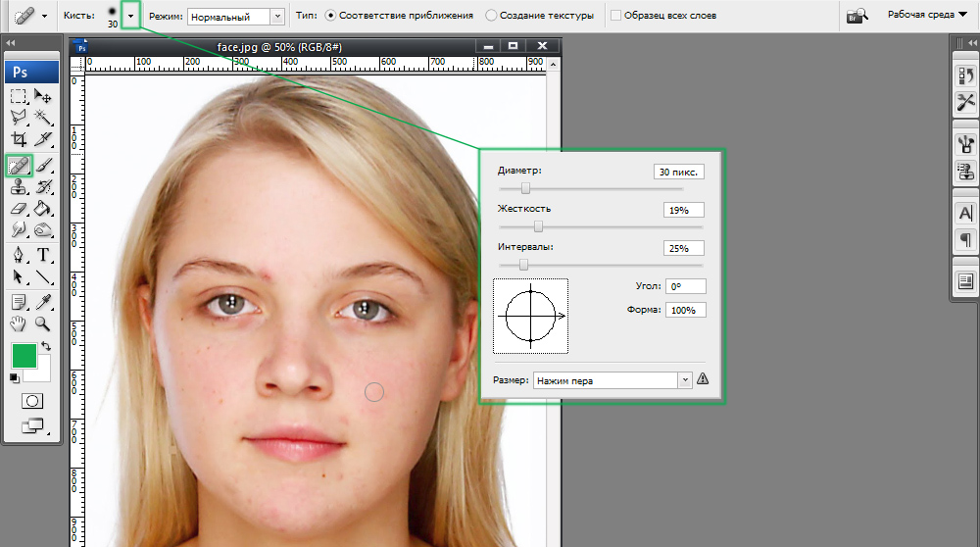
Task: Open the Character panel icon
Action: (x=965, y=213)
